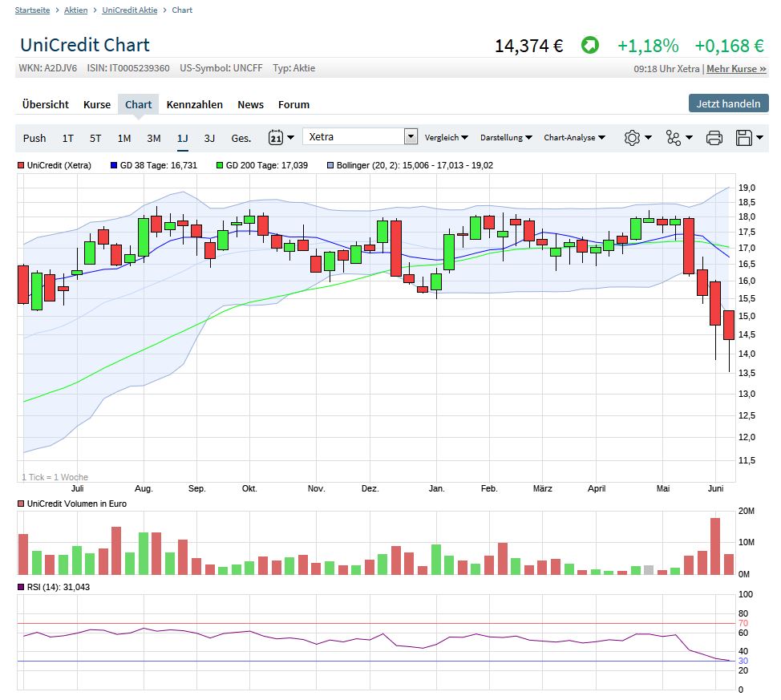781x700 pixels.
Task: Follow the Mehr Kurse link
Action: (736, 69)
